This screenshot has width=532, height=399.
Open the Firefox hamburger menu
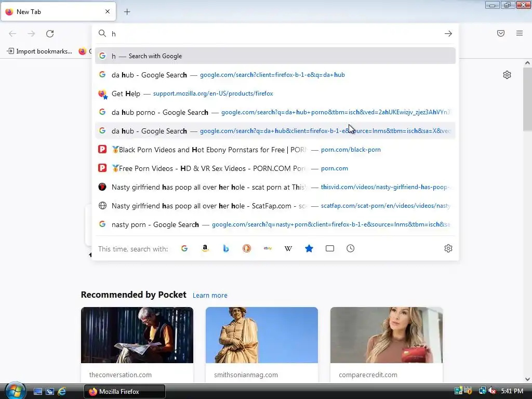click(x=520, y=33)
